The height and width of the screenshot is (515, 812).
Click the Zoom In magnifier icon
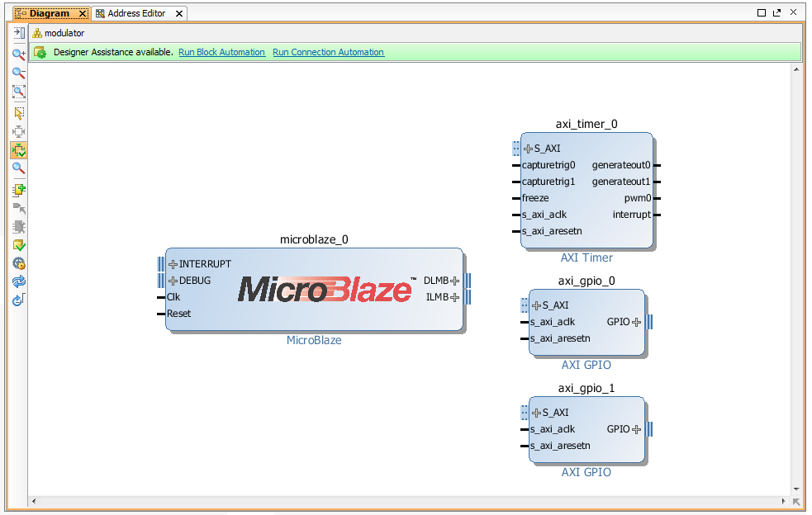pyautogui.click(x=19, y=54)
